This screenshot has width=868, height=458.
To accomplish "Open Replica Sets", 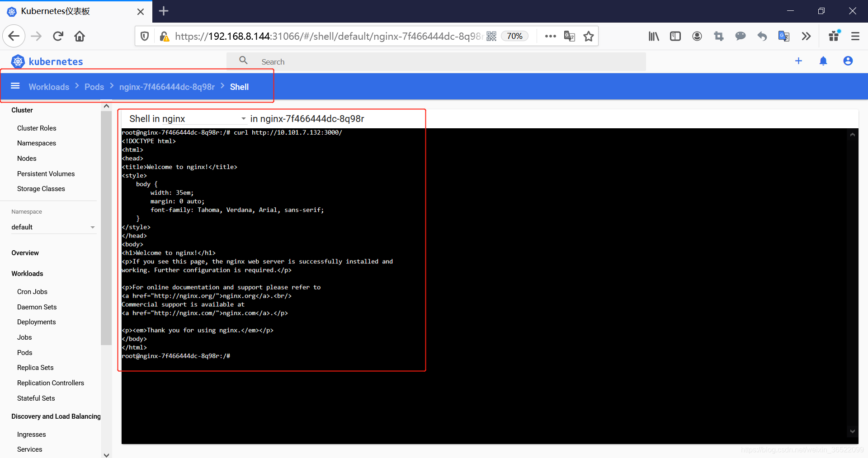I will (35, 368).
